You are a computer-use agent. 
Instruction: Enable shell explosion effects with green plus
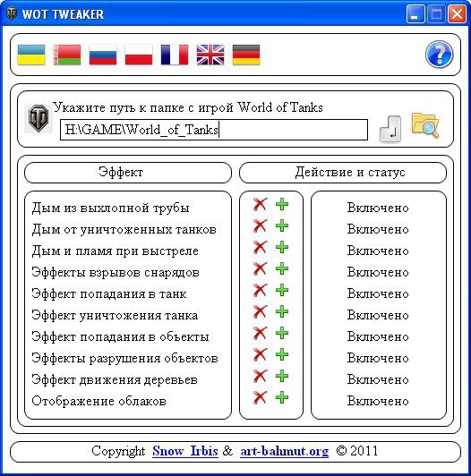[x=282, y=268]
